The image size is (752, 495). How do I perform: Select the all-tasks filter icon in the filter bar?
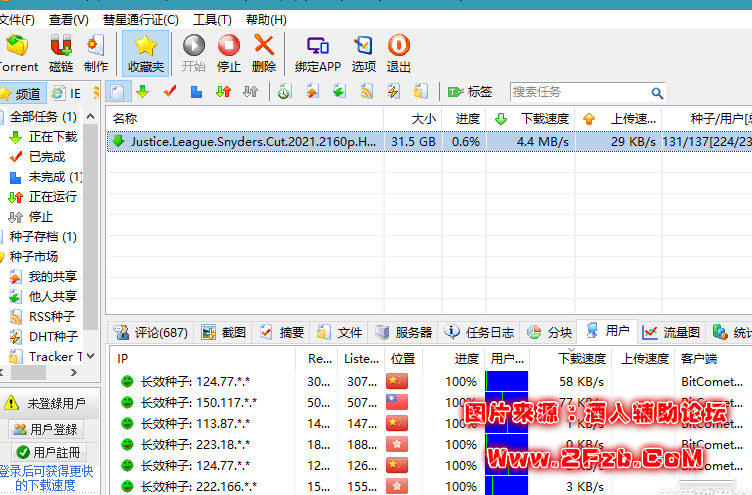click(x=118, y=91)
